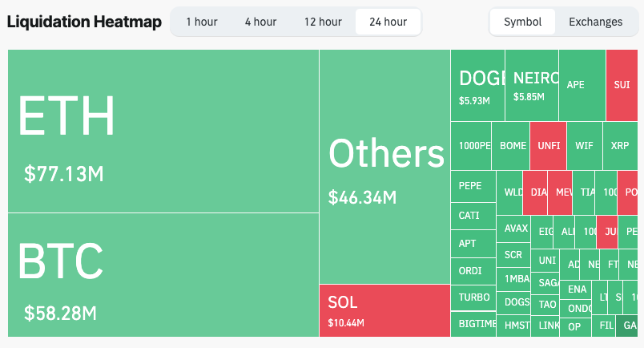
Task: Select the red UNFI tile
Action: [549, 146]
